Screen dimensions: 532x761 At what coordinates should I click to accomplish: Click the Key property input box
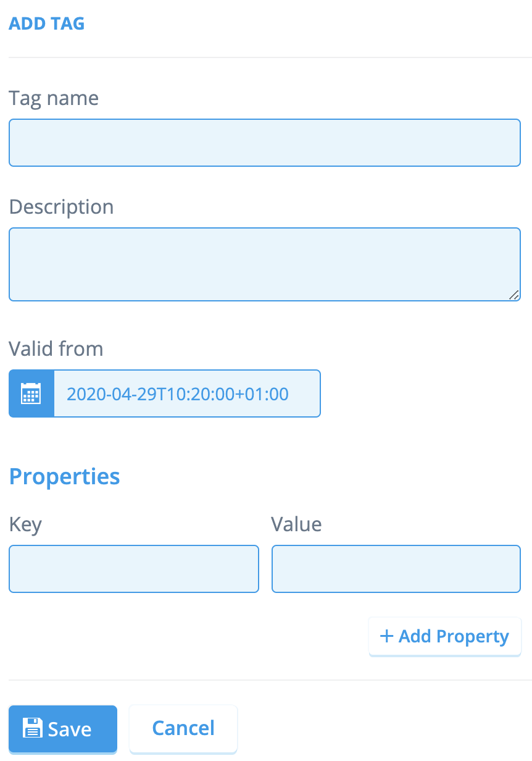coord(133,569)
